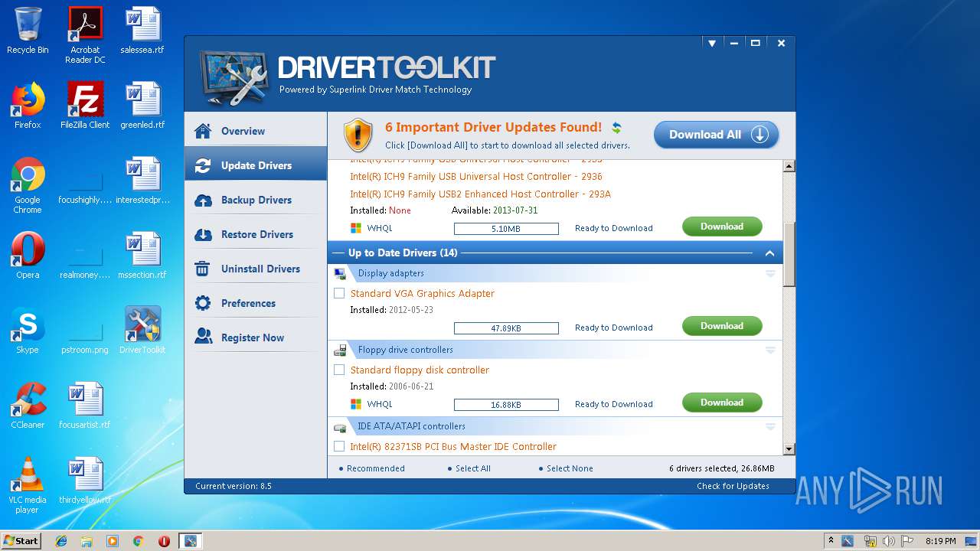Show hidden system tray icons

[x=831, y=541]
